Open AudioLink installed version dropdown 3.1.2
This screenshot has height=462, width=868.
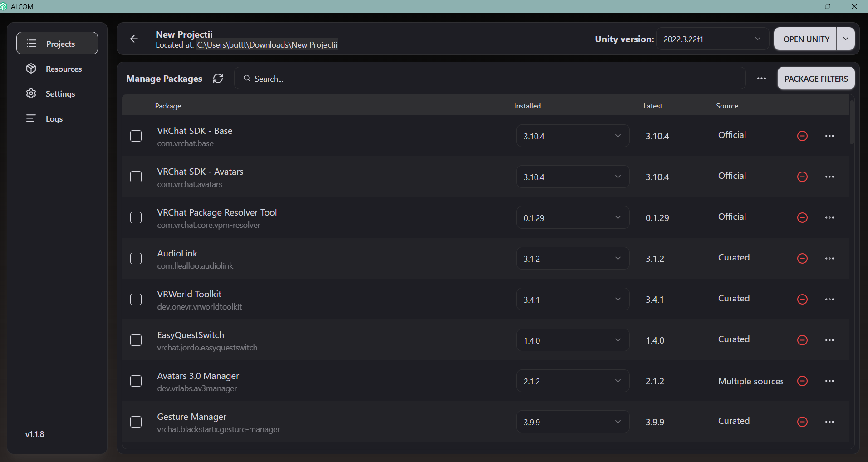click(573, 258)
